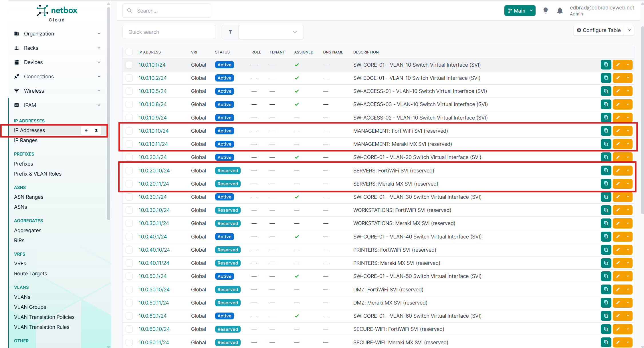Clone the 10.0.10.1/24 row with copy icon
644x348 pixels.
tap(606, 65)
